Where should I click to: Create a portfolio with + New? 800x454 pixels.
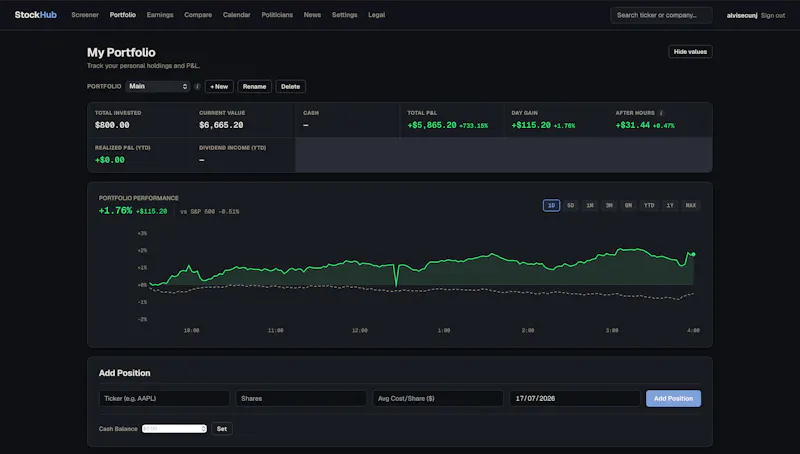[219, 87]
